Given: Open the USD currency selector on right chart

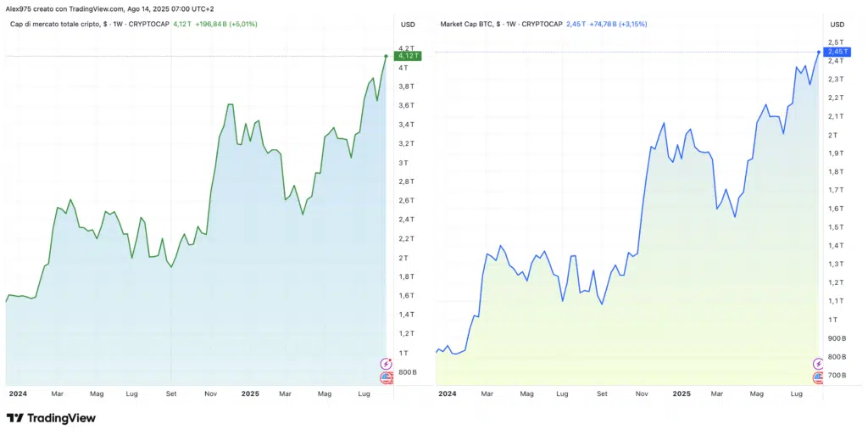Looking at the screenshot, I should coord(837,24).
